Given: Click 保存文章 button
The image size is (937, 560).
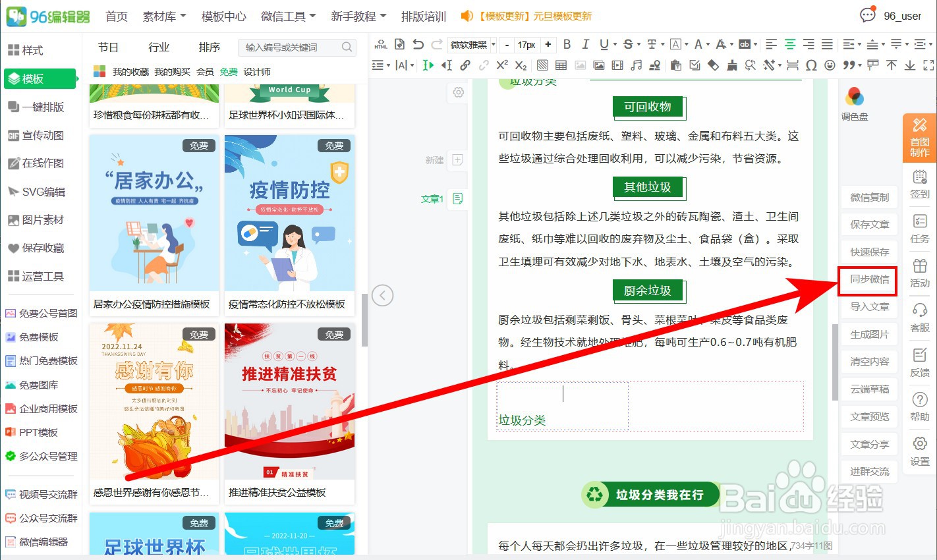Looking at the screenshot, I should coord(869,225).
